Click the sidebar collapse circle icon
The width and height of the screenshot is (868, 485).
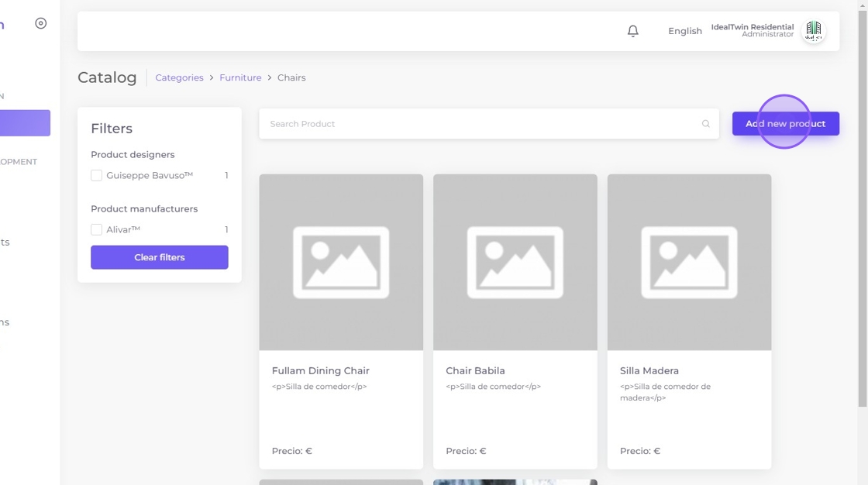(x=41, y=23)
